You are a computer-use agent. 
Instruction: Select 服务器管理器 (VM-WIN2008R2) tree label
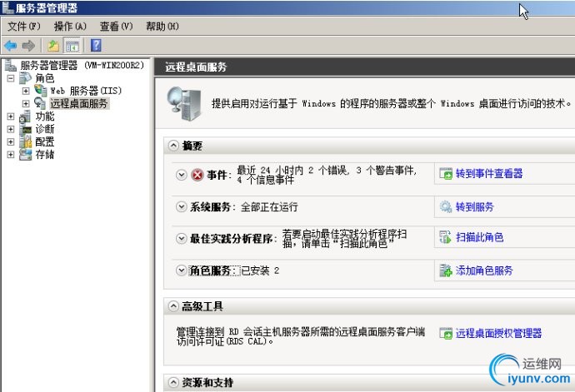[82, 65]
